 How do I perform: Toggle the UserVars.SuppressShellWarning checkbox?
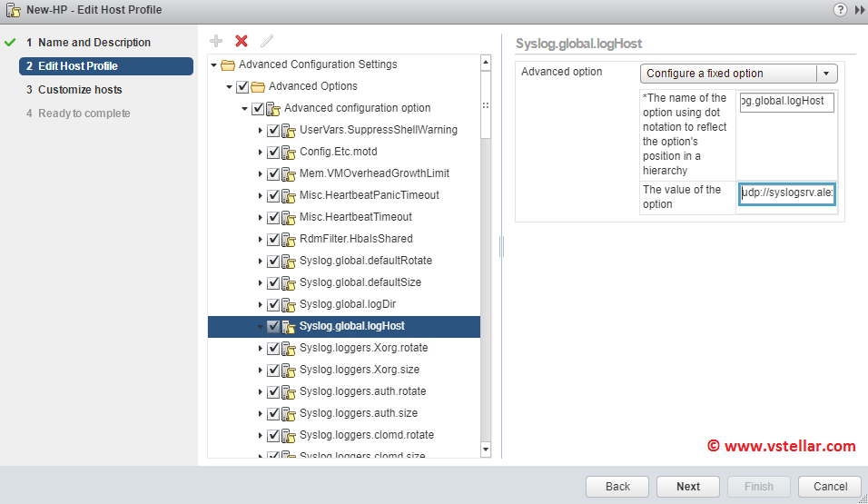(x=273, y=130)
